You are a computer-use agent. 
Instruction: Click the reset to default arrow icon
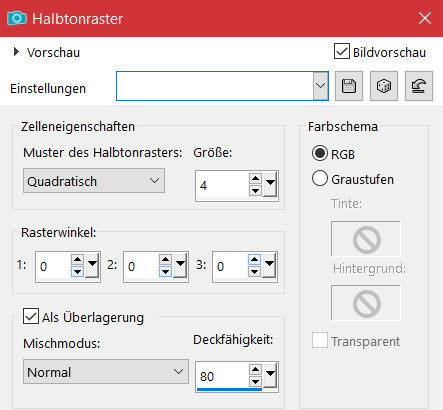[419, 86]
